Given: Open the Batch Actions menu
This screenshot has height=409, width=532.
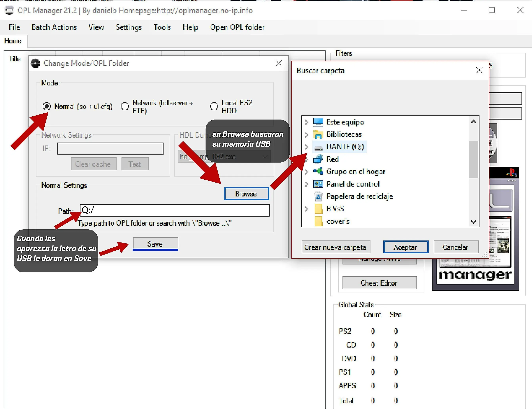Looking at the screenshot, I should tap(54, 27).
